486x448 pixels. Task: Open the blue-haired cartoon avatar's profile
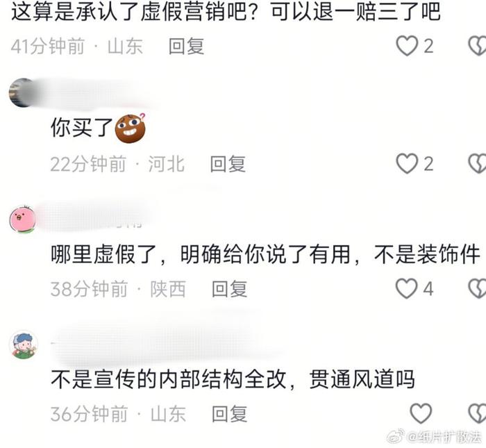point(24,344)
